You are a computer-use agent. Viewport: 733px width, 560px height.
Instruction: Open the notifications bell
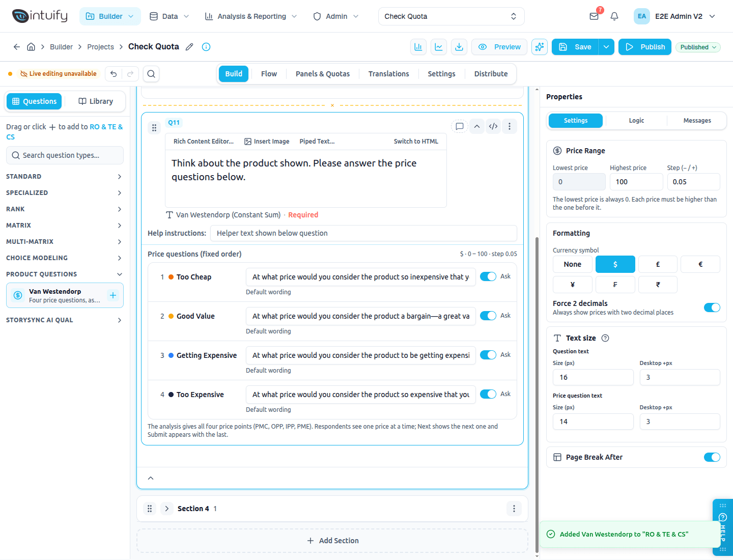(x=614, y=16)
